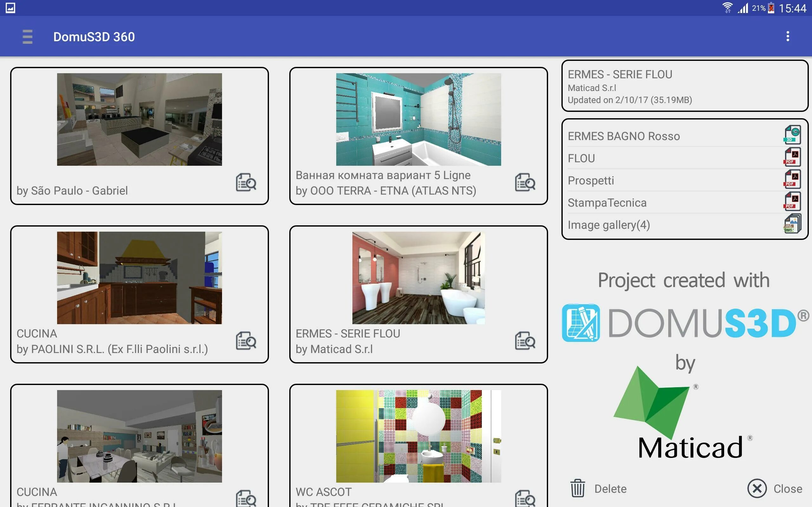
Task: Open the FLOU PDF document icon
Action: click(792, 157)
